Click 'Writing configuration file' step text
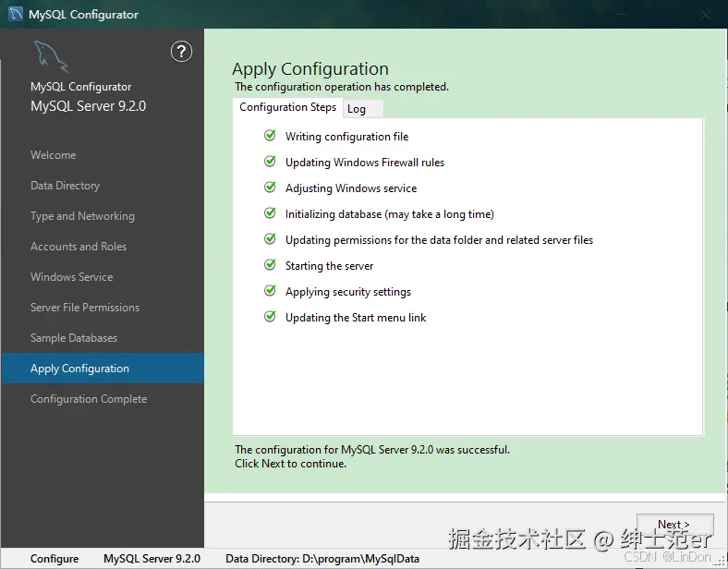This screenshot has height=569, width=728. tap(346, 137)
